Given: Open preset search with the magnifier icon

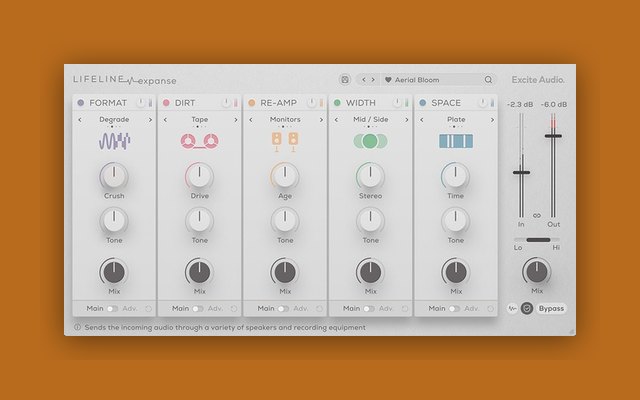Looking at the screenshot, I should 488,80.
